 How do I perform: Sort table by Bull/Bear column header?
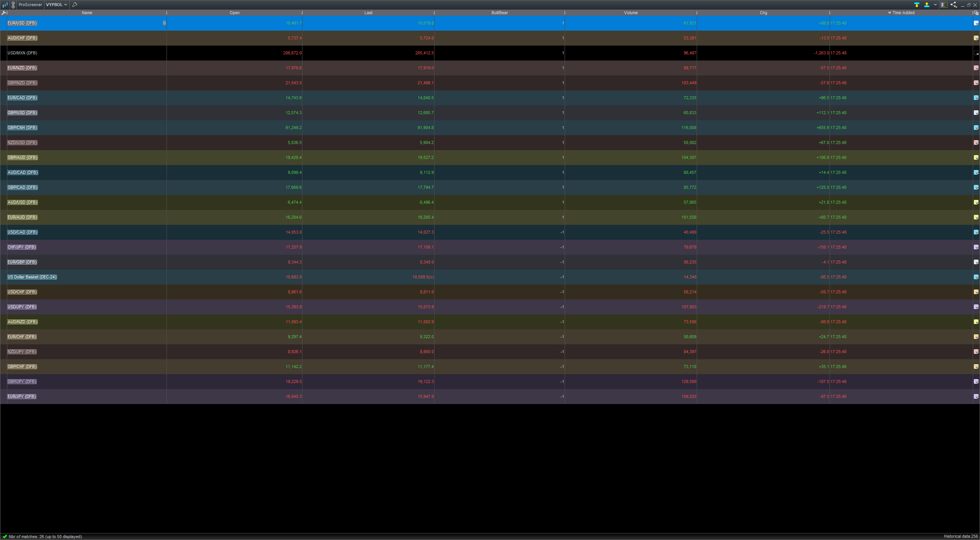(x=500, y=13)
